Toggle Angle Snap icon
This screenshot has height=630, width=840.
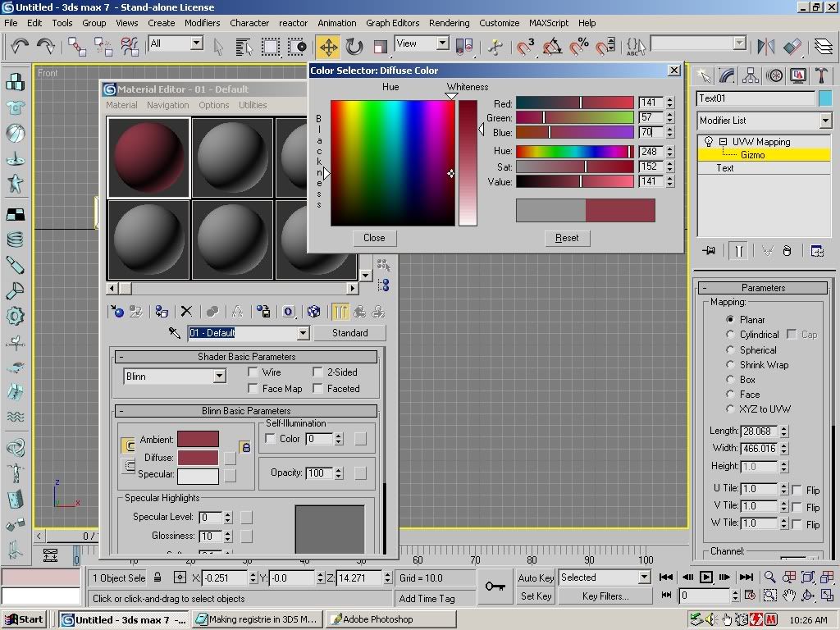pyautogui.click(x=552, y=47)
